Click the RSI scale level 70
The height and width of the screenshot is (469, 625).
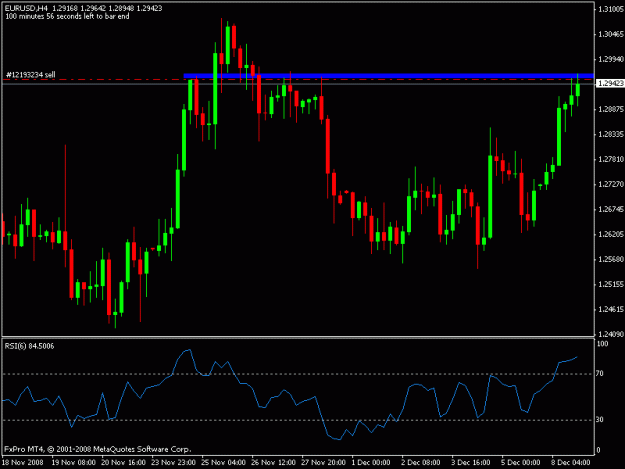[x=600, y=374]
